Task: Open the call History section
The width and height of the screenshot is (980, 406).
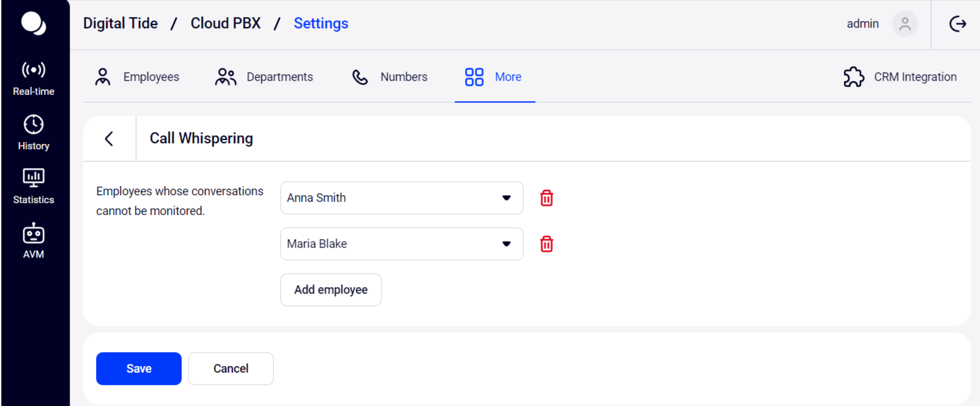Action: 34,133
